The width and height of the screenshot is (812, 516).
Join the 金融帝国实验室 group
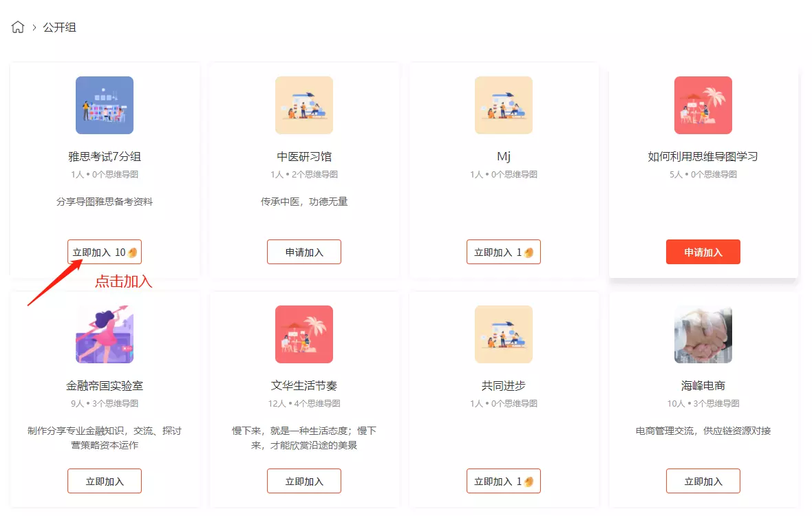pyautogui.click(x=105, y=481)
